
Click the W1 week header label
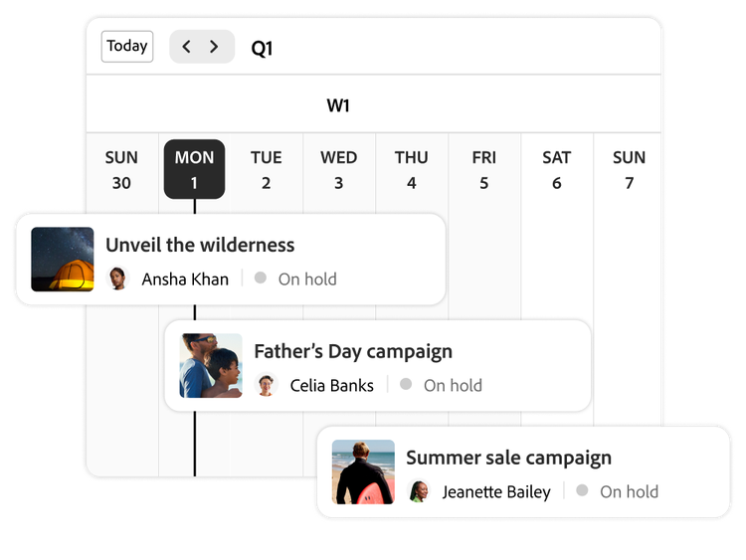pyautogui.click(x=338, y=105)
